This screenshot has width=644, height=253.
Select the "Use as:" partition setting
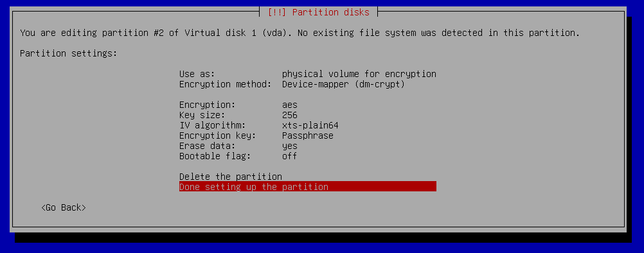[x=197, y=74]
